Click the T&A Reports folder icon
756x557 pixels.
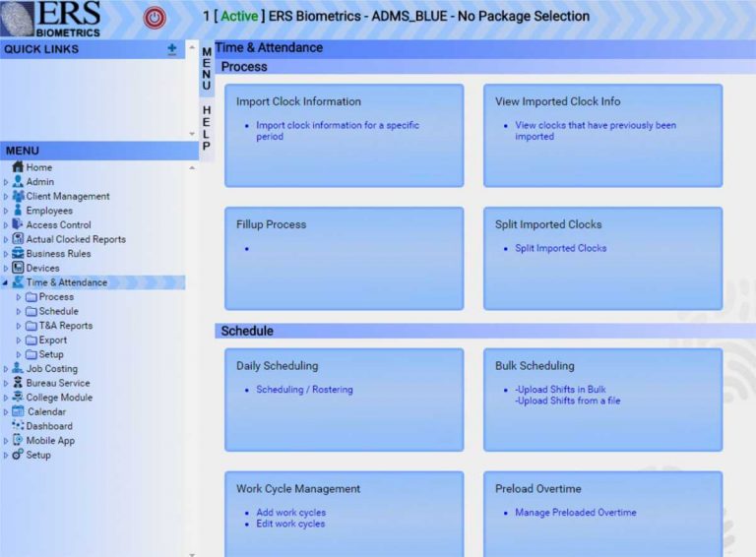tap(31, 326)
